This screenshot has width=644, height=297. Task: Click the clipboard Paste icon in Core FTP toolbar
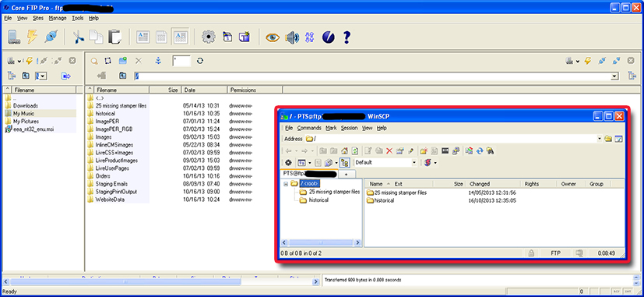coord(114,37)
